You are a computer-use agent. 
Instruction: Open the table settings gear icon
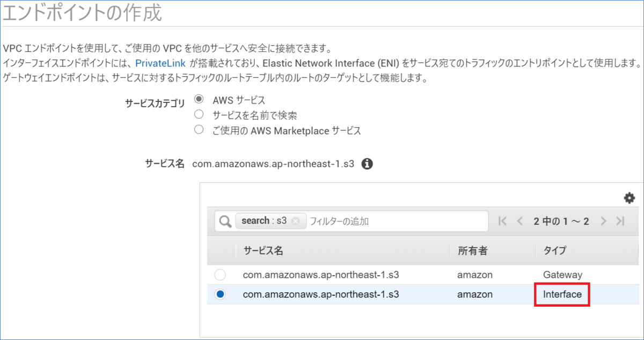point(630,198)
